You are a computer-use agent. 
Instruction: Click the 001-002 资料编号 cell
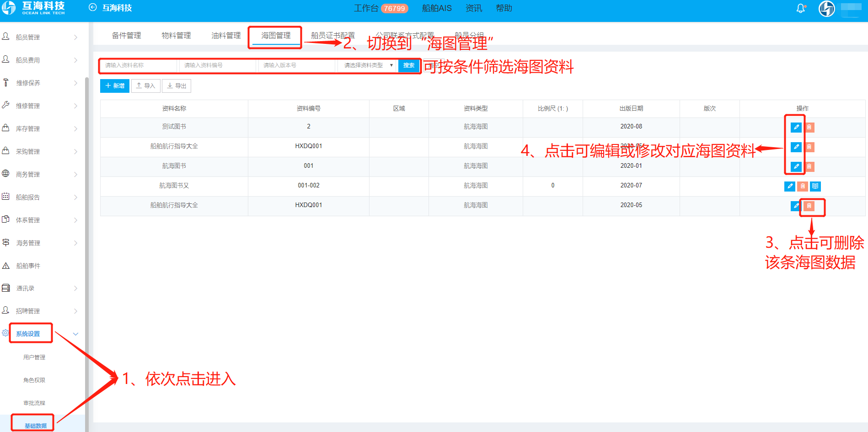click(309, 186)
